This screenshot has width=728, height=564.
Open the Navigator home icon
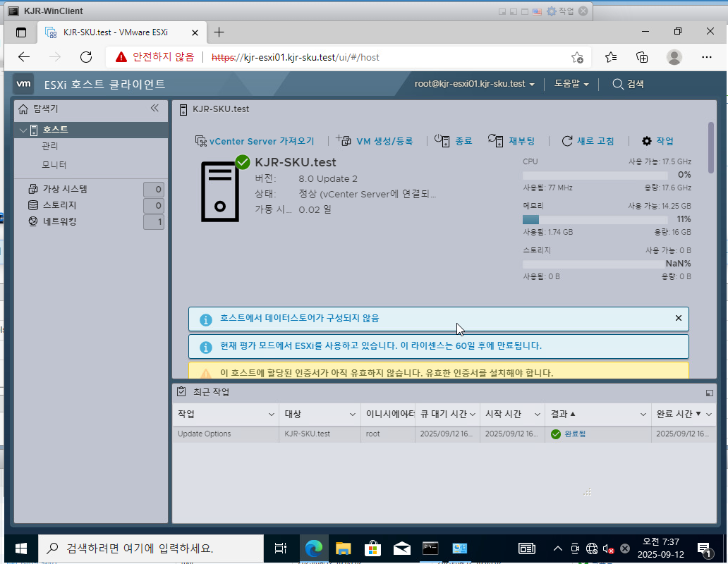click(x=23, y=109)
